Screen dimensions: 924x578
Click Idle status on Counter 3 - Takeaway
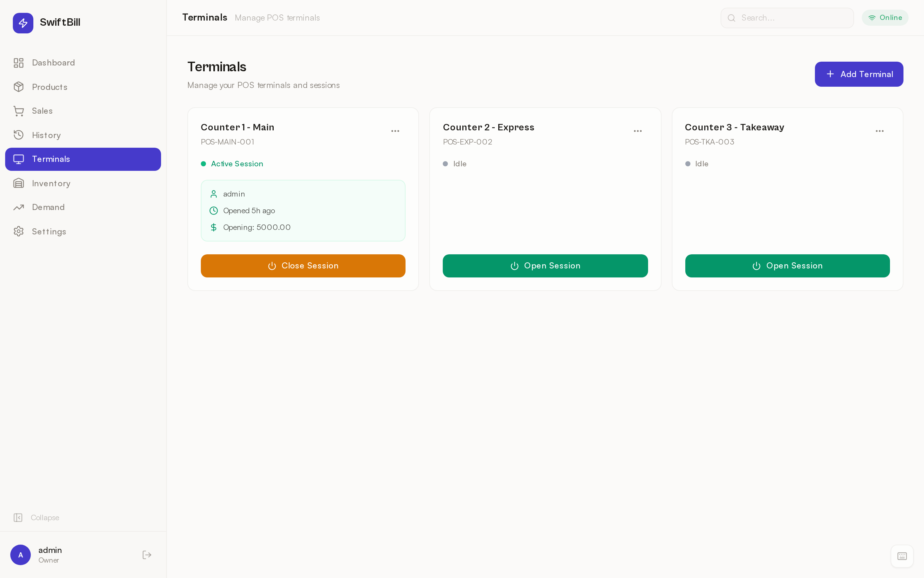pos(702,164)
